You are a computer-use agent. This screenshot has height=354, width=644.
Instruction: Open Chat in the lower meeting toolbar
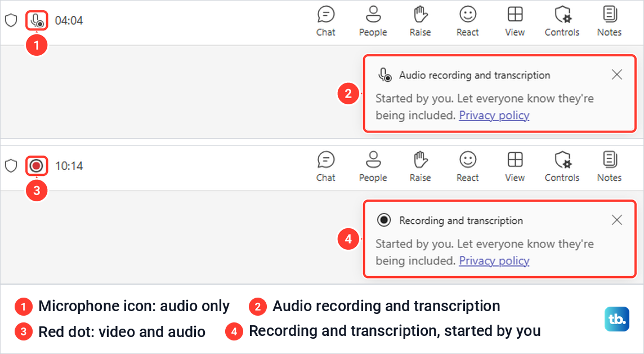(326, 167)
